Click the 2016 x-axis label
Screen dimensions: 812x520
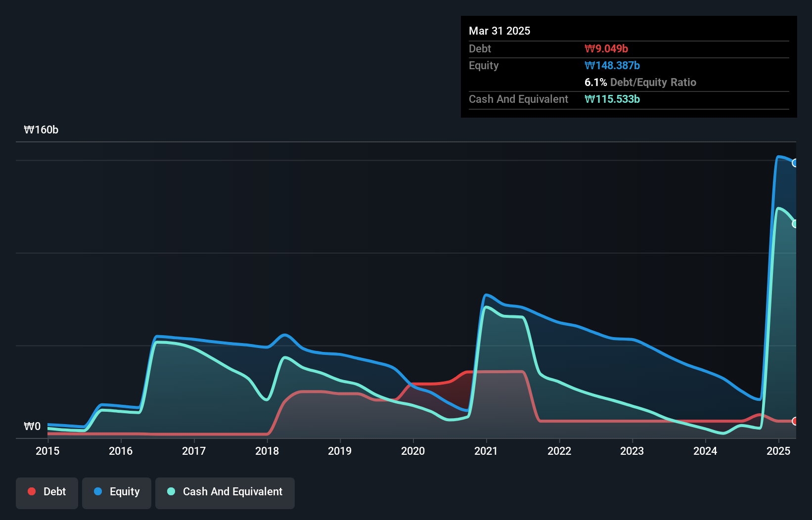click(121, 451)
